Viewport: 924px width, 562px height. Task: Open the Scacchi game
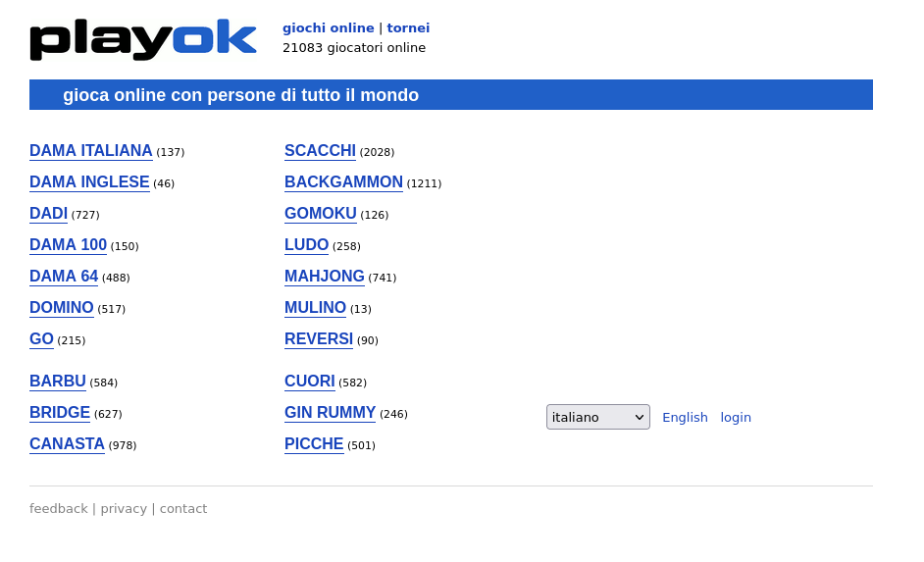click(x=320, y=151)
